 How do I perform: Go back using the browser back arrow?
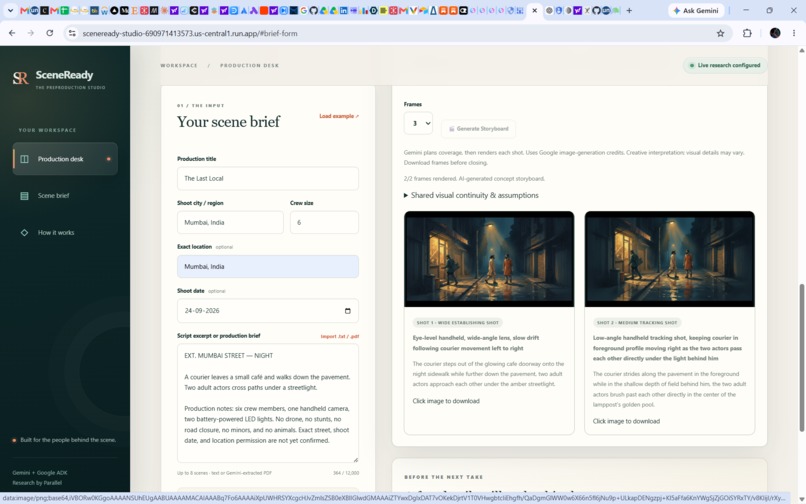tap(12, 33)
